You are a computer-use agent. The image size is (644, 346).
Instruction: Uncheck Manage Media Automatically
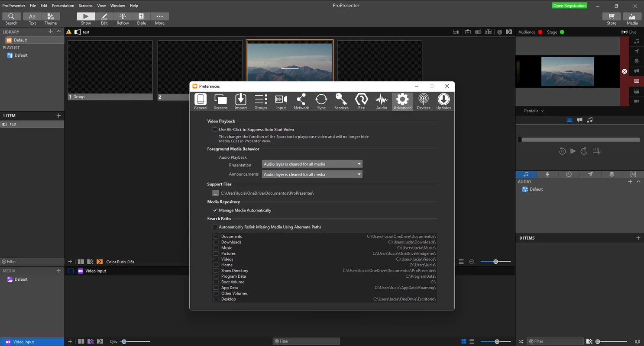(215, 210)
